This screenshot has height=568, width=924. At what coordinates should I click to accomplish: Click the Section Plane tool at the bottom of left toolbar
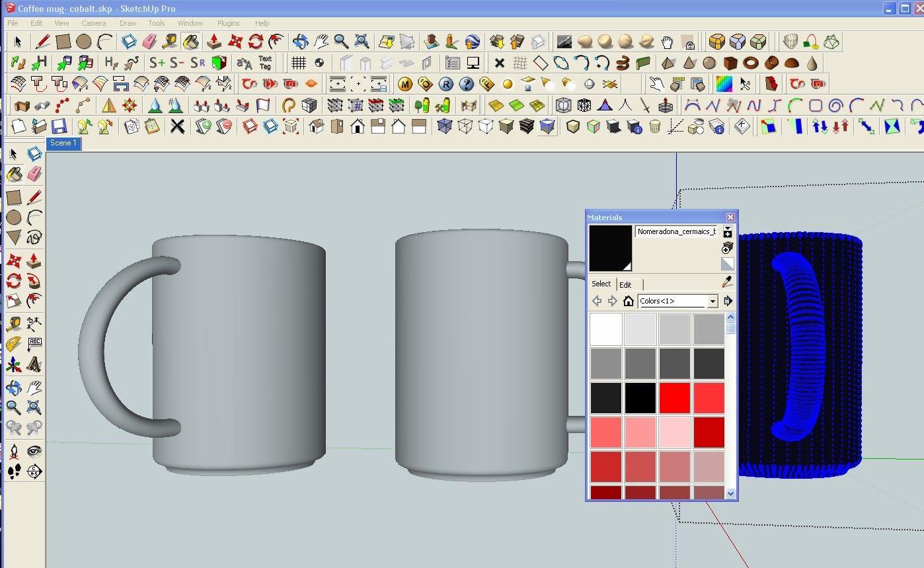34,471
